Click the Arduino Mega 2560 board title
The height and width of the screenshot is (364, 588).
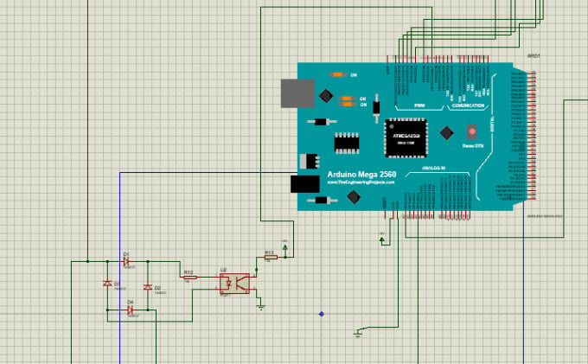pos(361,175)
